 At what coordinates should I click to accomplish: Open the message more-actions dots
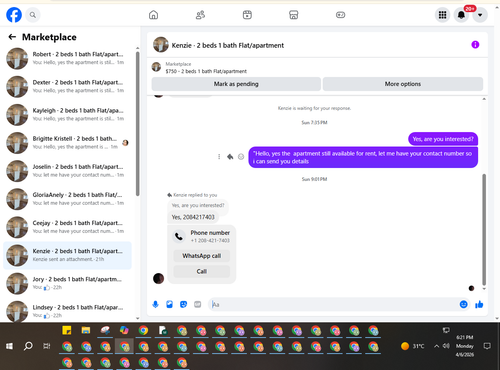coord(219,157)
